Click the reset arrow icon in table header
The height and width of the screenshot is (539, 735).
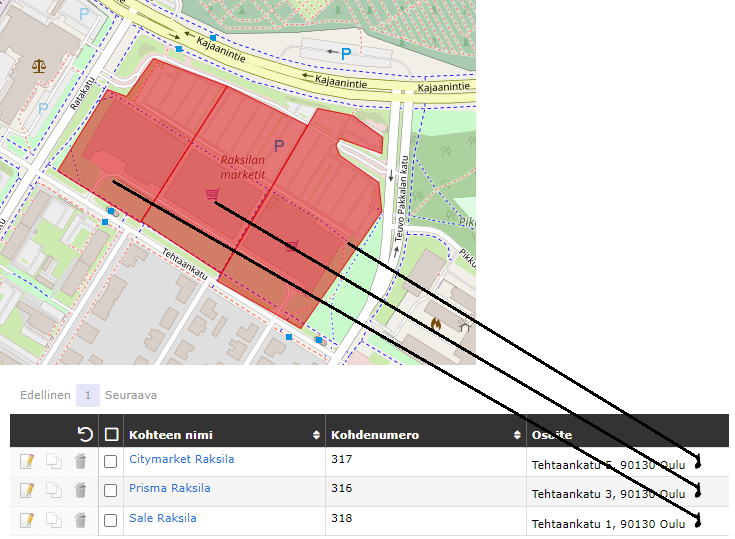[84, 434]
